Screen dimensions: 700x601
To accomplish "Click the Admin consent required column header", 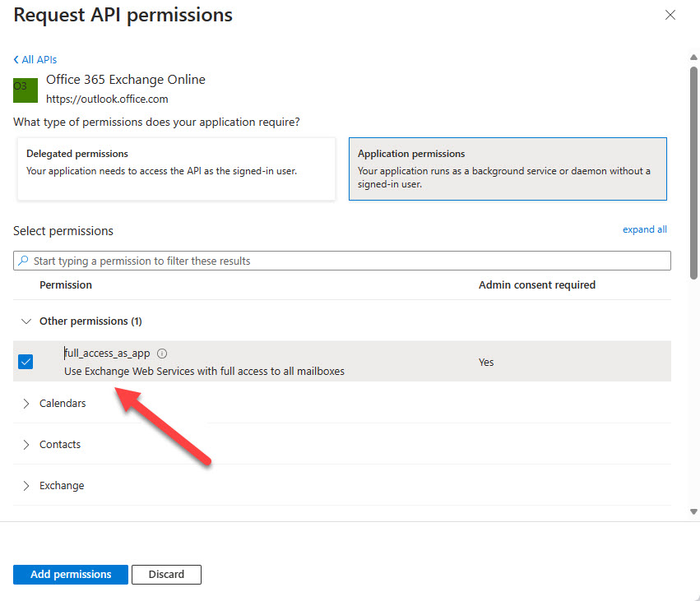I will coord(536,284).
